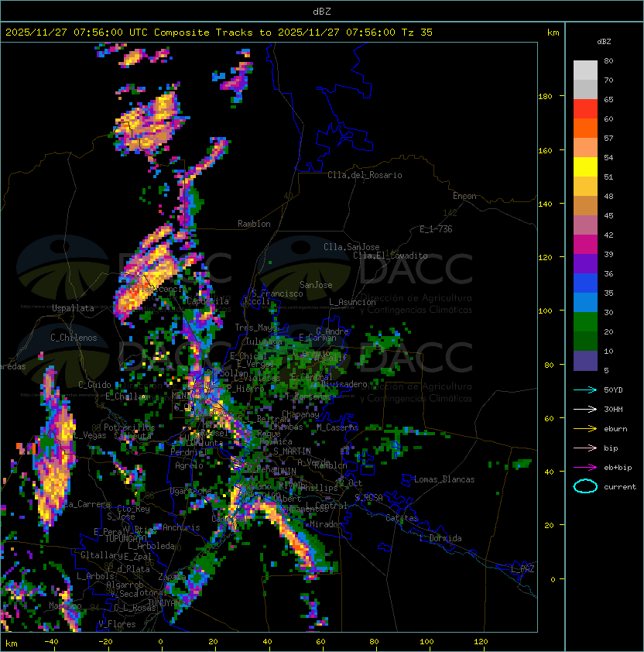Click the '180' tick on right axis
Screen dimensions: 644x652
pyautogui.click(x=545, y=96)
